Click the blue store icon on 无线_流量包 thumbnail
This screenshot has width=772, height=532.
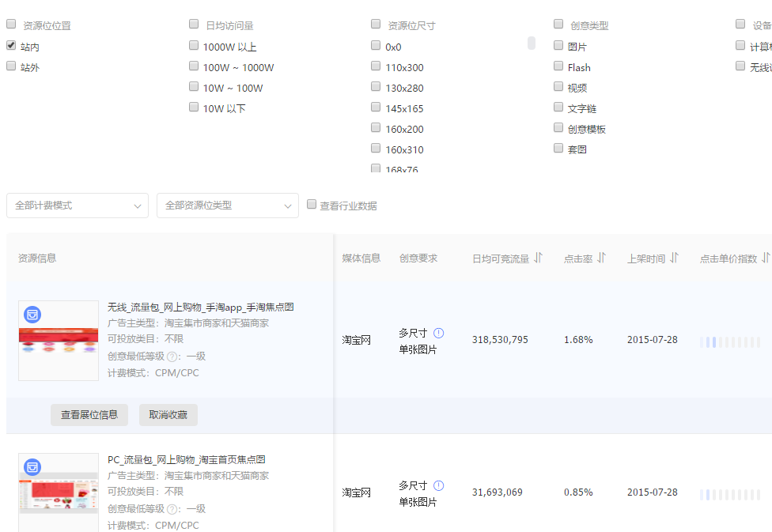[x=32, y=315]
